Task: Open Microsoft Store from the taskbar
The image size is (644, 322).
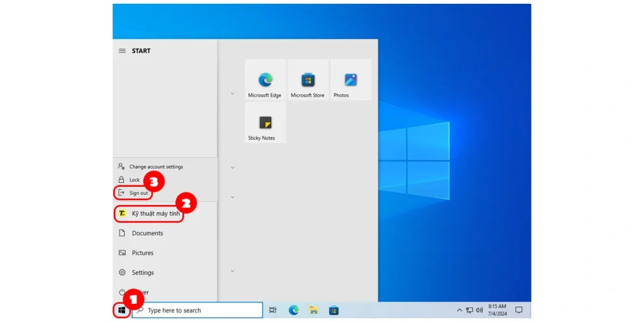Action: (x=334, y=310)
